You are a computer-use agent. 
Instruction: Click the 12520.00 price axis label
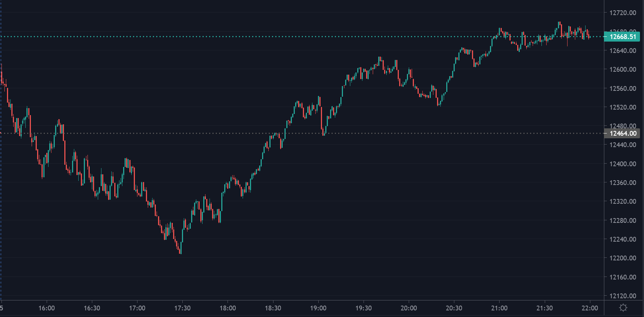(x=623, y=107)
